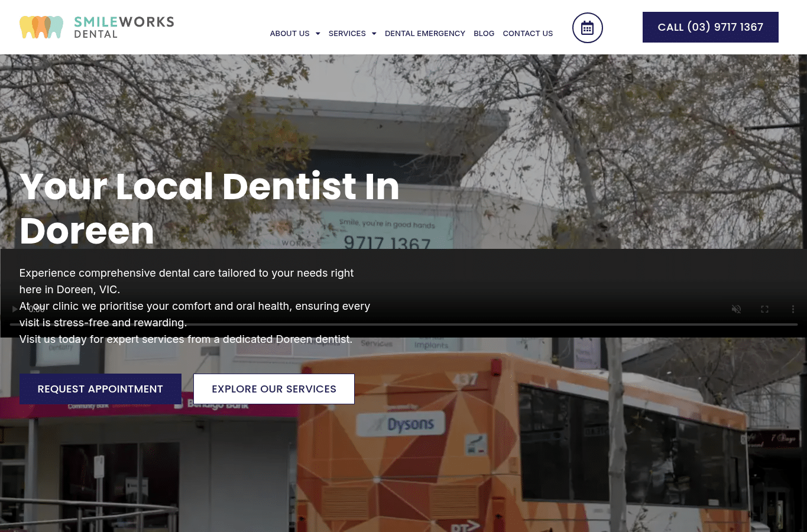Unmute the background video
Screen dimensions: 807x532
pyautogui.click(x=736, y=309)
